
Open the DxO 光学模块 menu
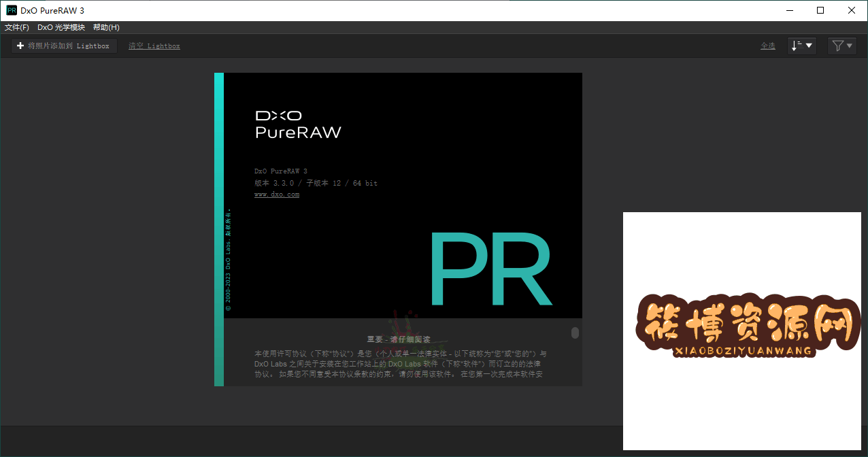(x=61, y=28)
